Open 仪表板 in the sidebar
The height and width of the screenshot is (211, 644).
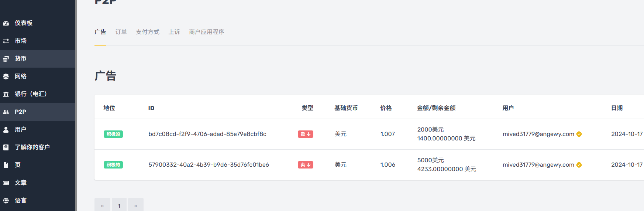click(37, 23)
